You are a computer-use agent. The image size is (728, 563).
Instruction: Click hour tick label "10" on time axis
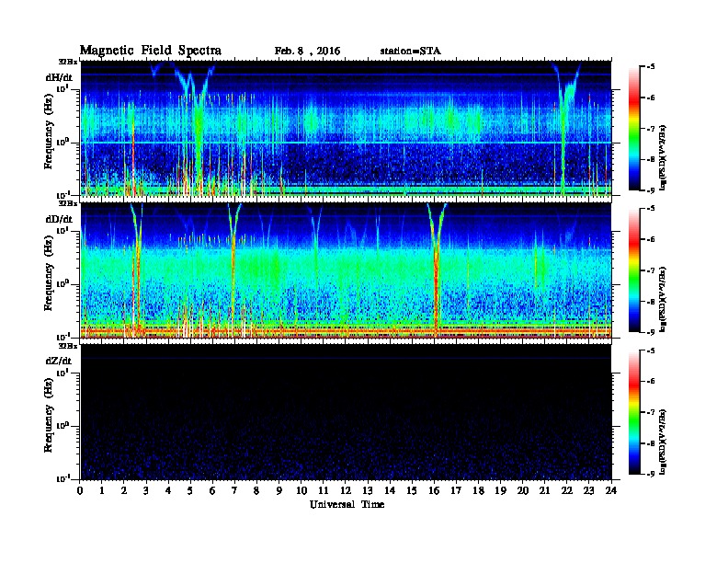[301, 490]
